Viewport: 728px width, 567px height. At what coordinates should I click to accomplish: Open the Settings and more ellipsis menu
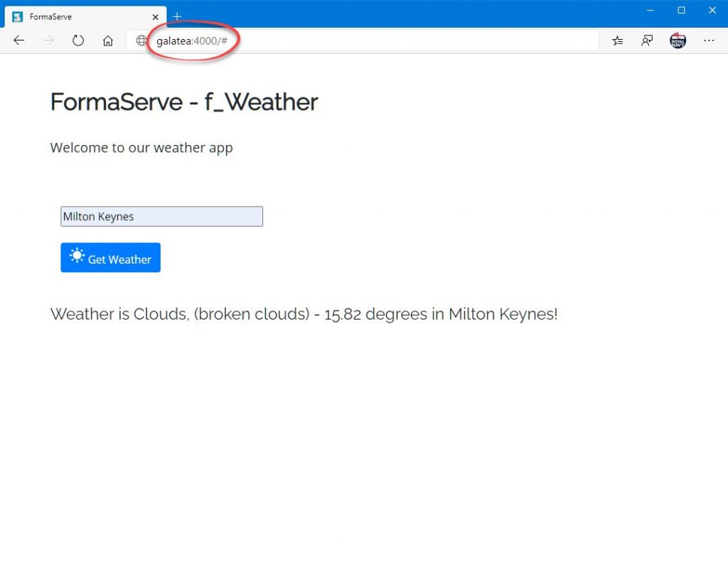[x=709, y=40]
